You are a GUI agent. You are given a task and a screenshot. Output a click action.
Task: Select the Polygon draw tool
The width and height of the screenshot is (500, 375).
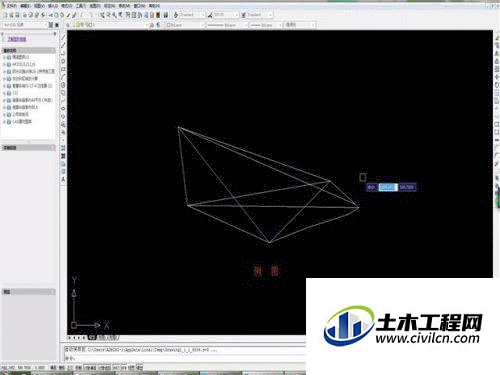tap(63, 61)
